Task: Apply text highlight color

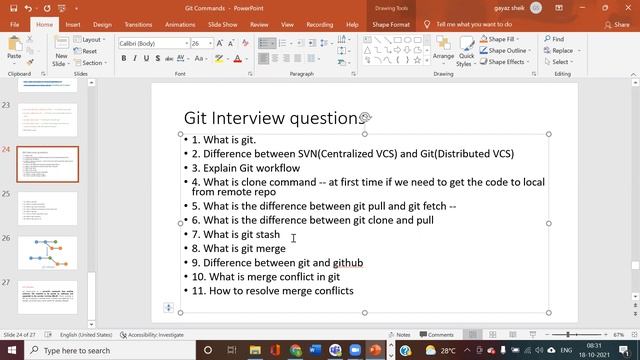Action: 219,59
